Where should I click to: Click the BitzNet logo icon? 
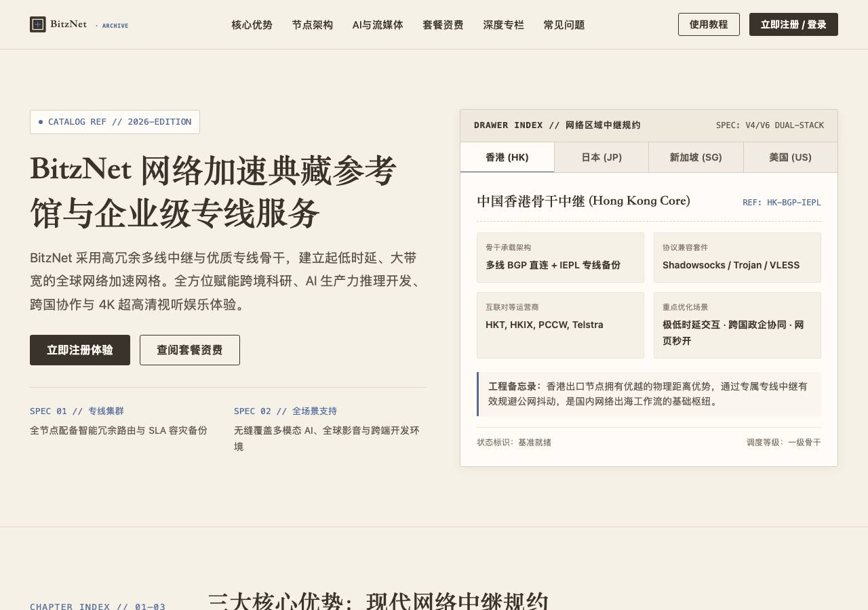38,24
